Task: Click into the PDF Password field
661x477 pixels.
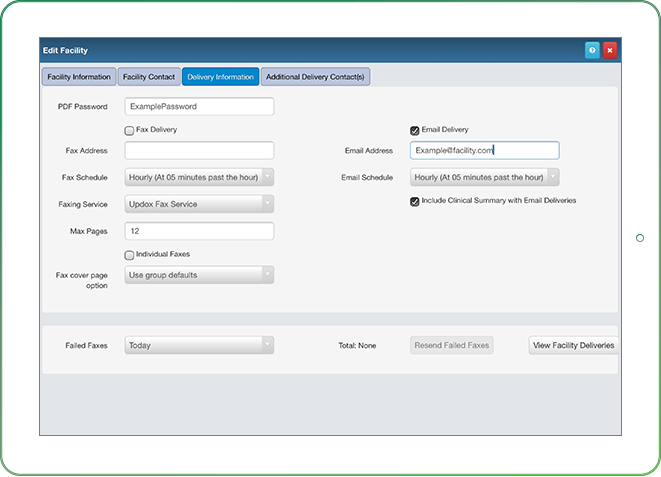Action: tap(199, 106)
